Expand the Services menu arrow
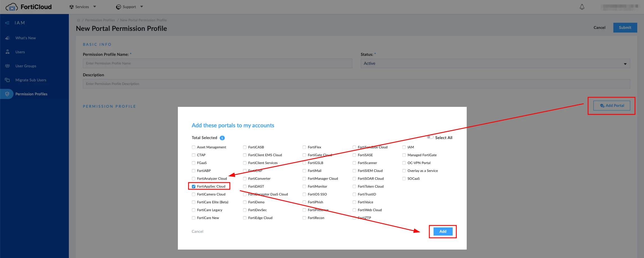The width and height of the screenshot is (644, 258). click(95, 7)
